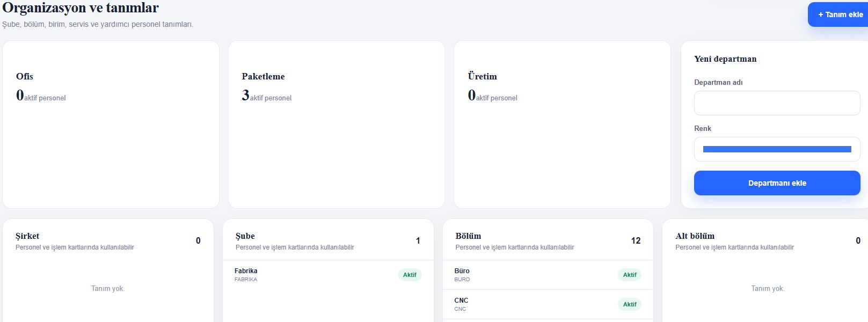Screen dimensions: 868x322
Task: Click the "Departman adı" field label
Action: click(718, 82)
